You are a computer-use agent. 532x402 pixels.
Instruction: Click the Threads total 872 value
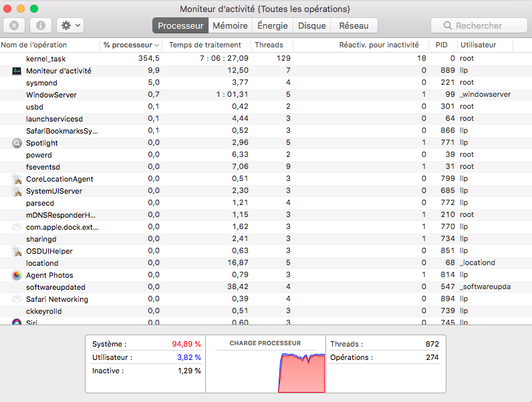point(432,344)
